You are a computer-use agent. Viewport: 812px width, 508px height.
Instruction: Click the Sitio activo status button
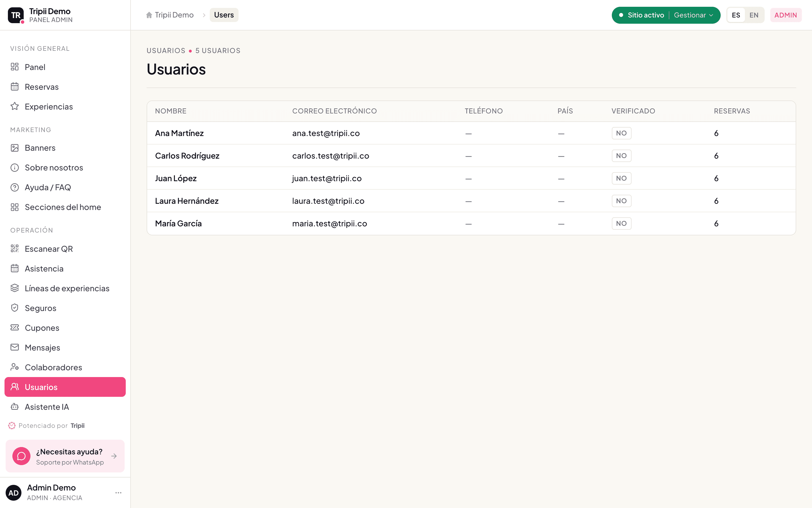[x=641, y=15]
